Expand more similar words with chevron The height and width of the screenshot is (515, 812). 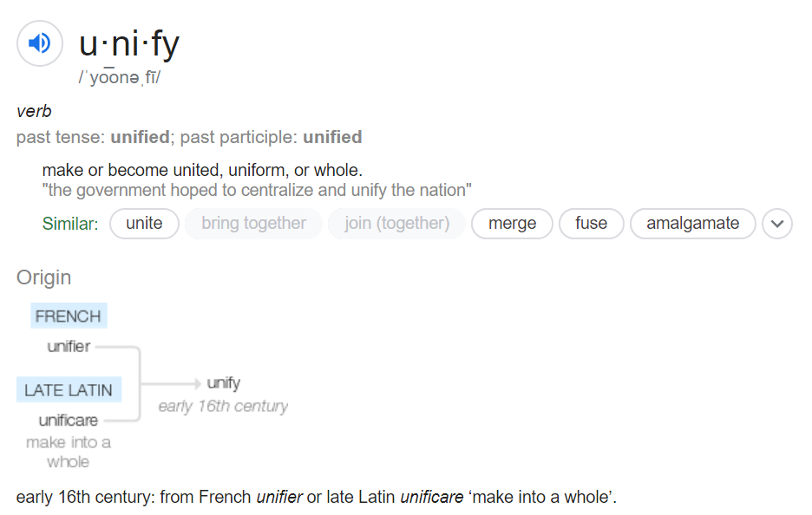pos(776,224)
